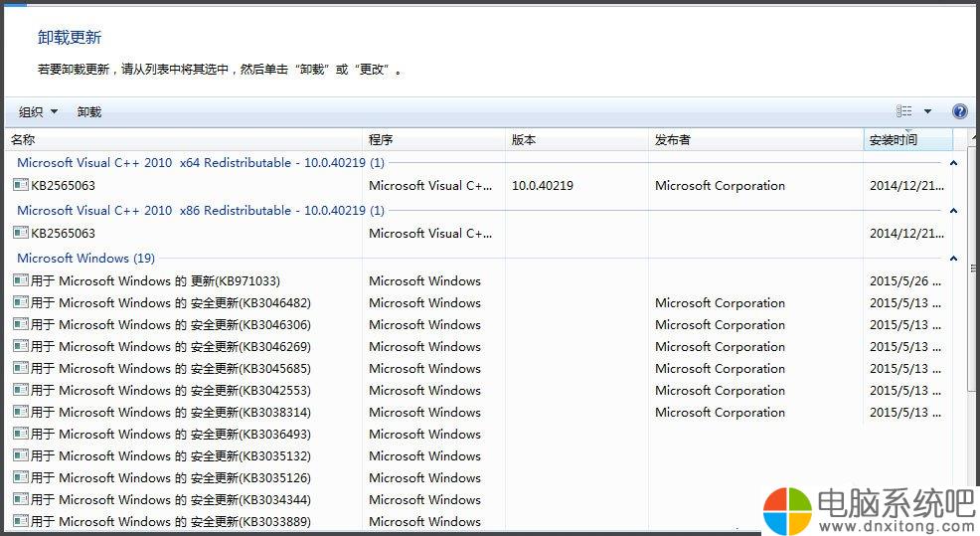Collapse Visual C++ 2010 x64 group
Viewport: 980px width, 536px height.
[953, 163]
